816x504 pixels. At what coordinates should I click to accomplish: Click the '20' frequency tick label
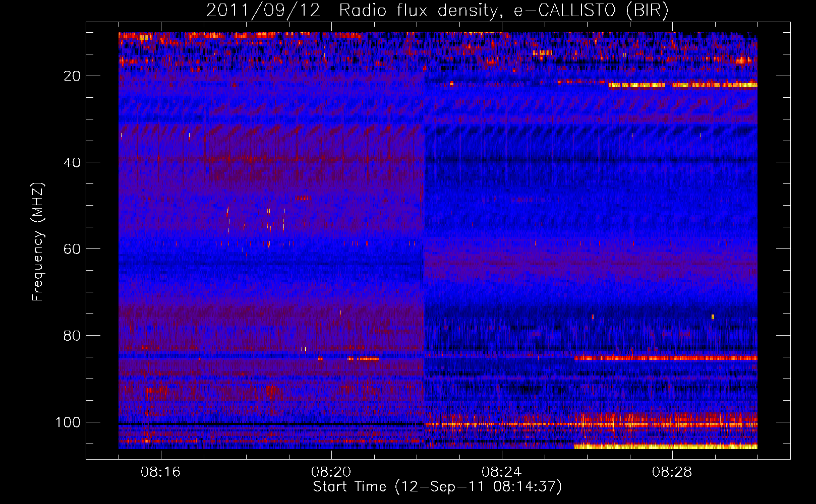pos(73,76)
